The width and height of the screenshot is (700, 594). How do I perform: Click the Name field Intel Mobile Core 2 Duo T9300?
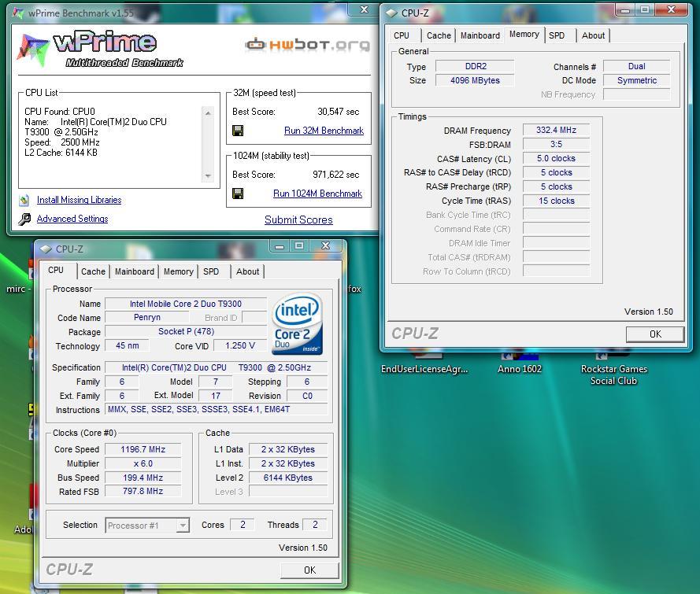tap(186, 304)
